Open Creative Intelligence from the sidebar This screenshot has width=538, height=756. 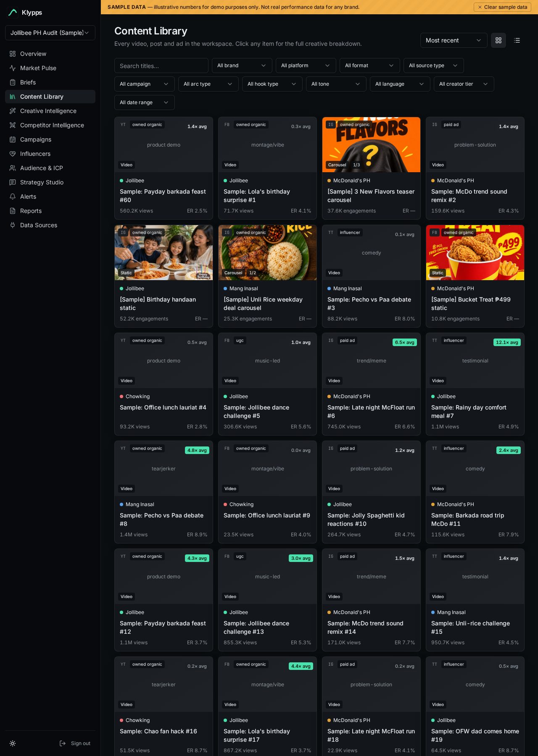tap(50, 111)
